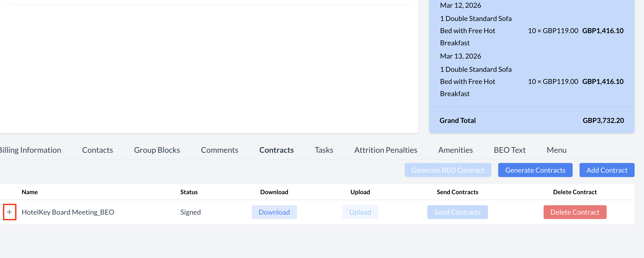Switch to the Menu tab
The width and height of the screenshot is (644, 258).
coord(556,150)
